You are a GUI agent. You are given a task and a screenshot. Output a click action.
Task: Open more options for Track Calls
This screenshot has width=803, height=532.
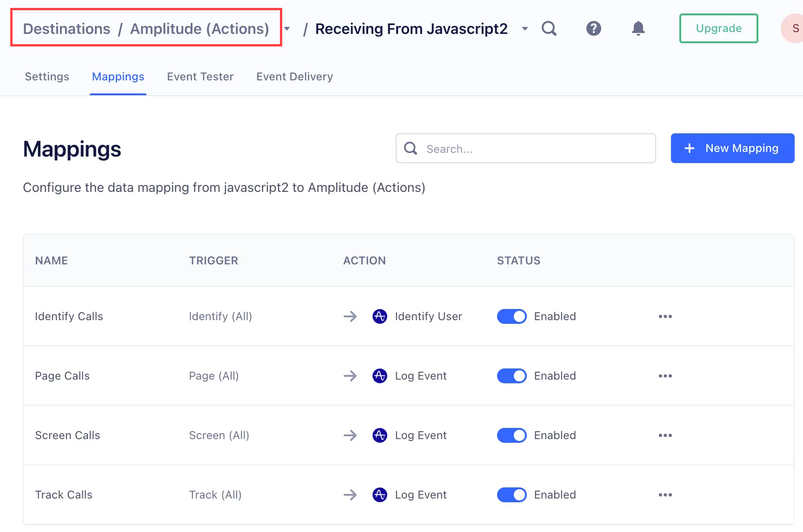(665, 495)
